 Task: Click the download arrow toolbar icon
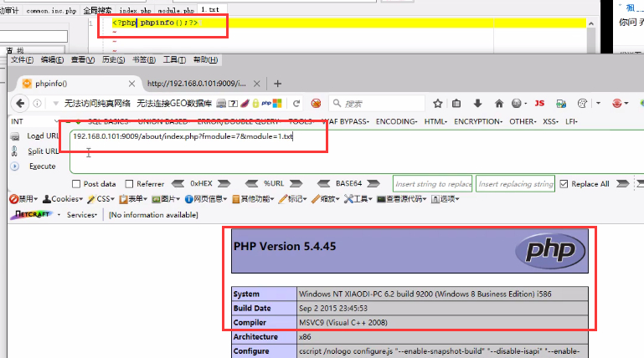(477, 104)
